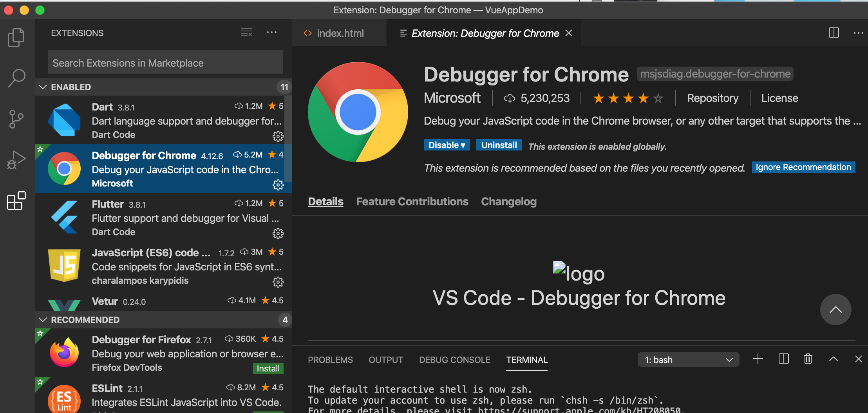Create a new terminal with plus icon

(758, 359)
